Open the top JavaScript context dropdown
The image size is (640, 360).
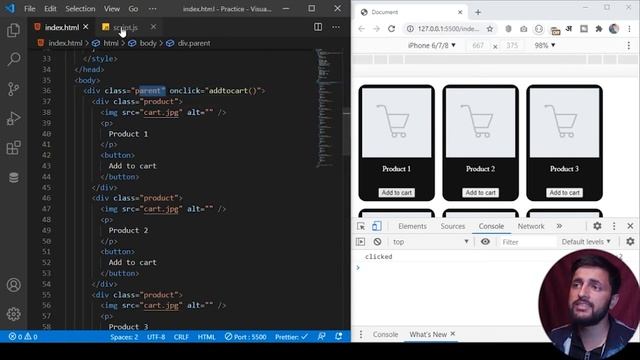click(x=430, y=242)
